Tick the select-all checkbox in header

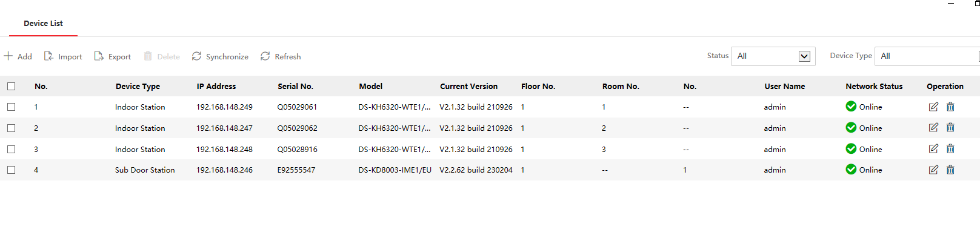click(x=11, y=87)
